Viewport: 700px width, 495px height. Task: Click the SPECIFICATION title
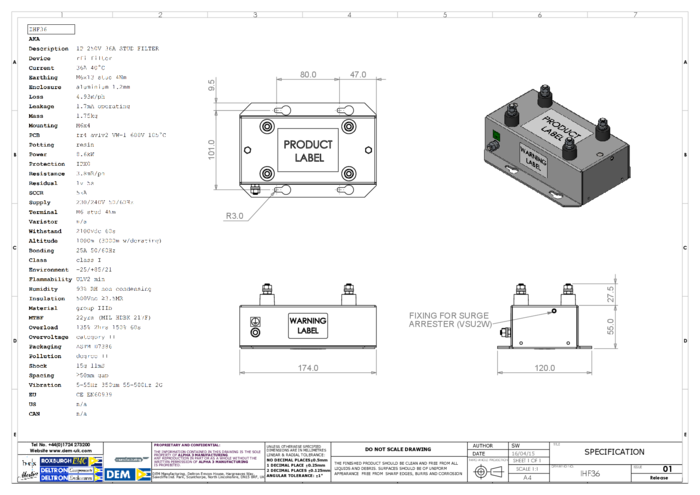click(614, 452)
